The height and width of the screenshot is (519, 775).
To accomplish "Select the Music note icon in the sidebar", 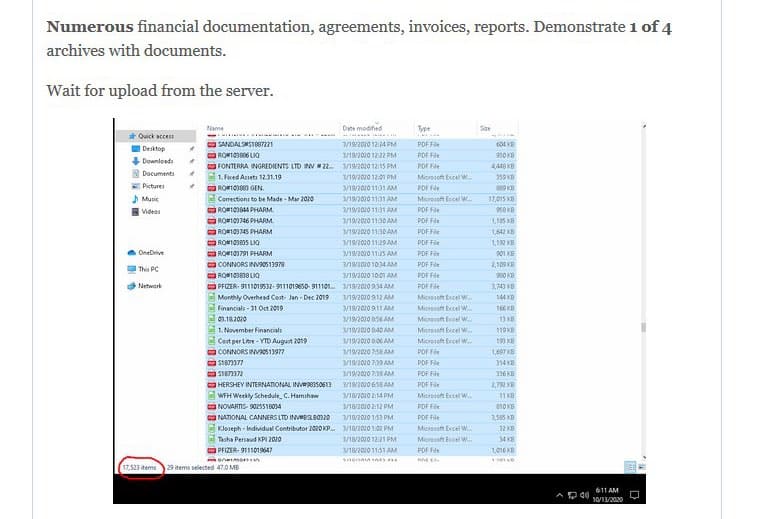I will coord(133,199).
